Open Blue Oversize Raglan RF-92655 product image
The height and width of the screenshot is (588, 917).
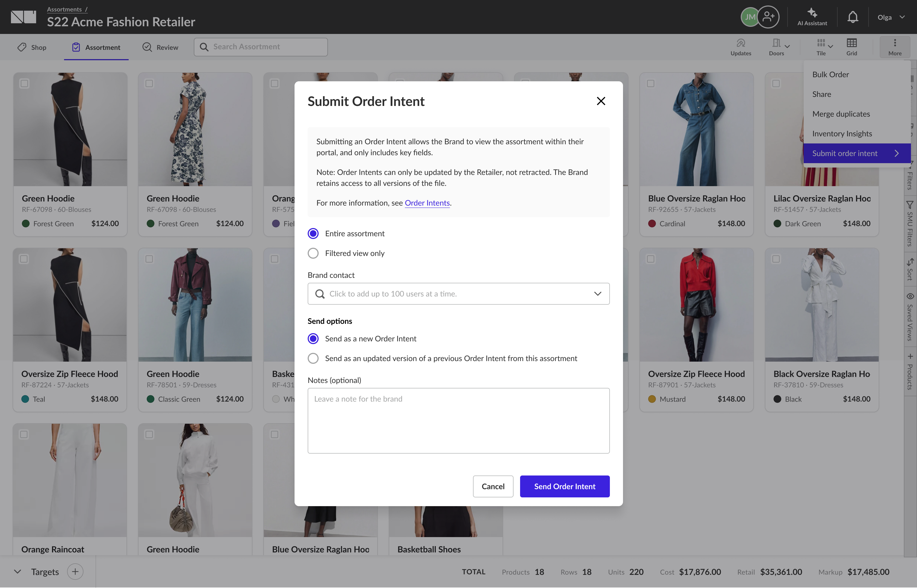click(696, 129)
